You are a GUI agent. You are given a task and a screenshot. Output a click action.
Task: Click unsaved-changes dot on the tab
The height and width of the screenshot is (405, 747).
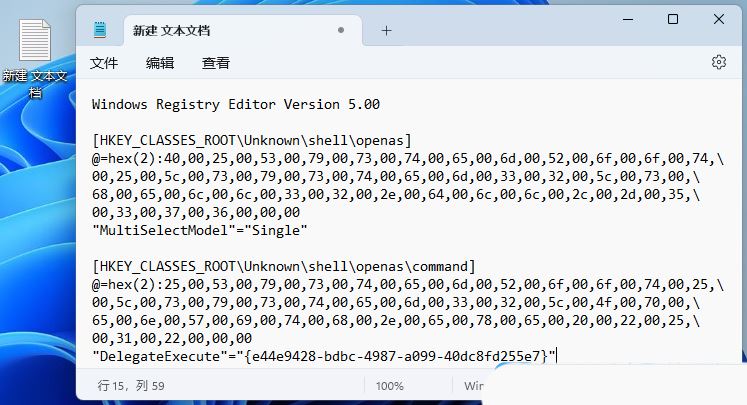(x=341, y=30)
